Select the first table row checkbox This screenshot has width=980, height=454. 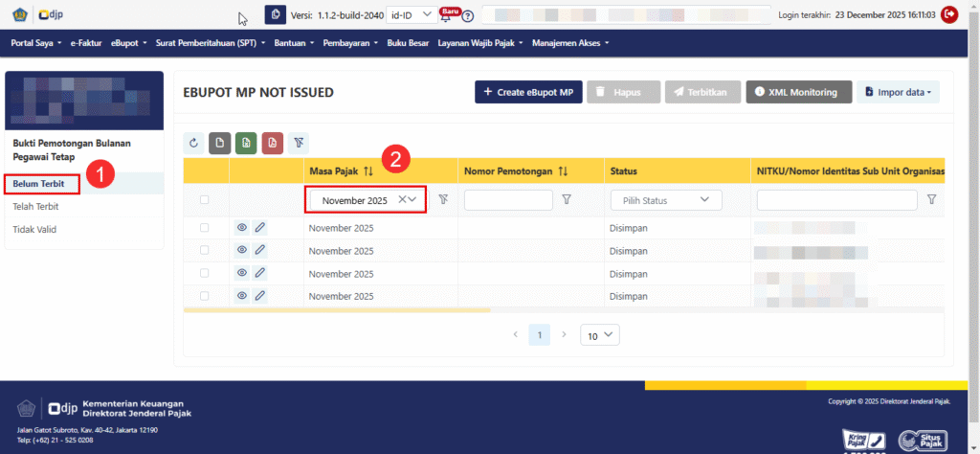(204, 228)
